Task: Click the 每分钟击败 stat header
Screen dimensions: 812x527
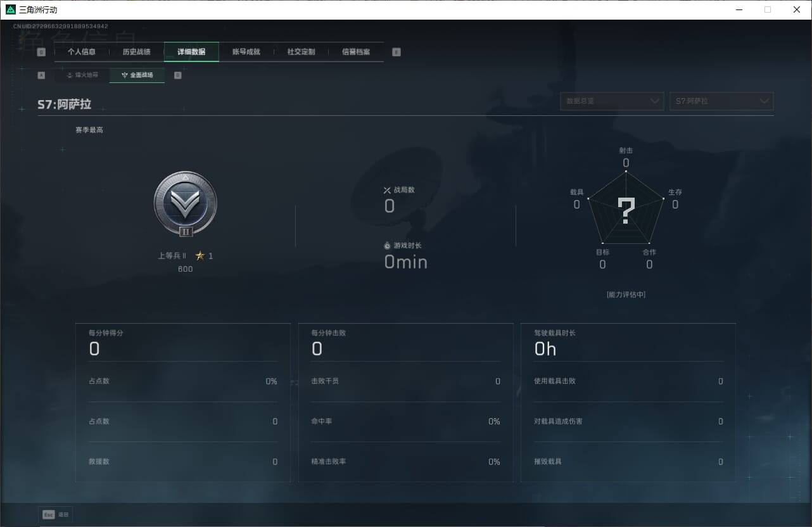Action: tap(329, 333)
